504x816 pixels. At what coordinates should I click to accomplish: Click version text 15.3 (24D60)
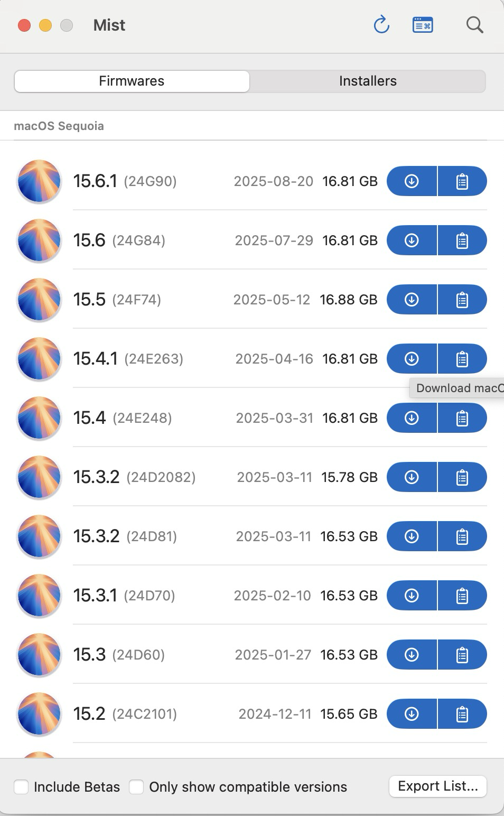(x=119, y=655)
